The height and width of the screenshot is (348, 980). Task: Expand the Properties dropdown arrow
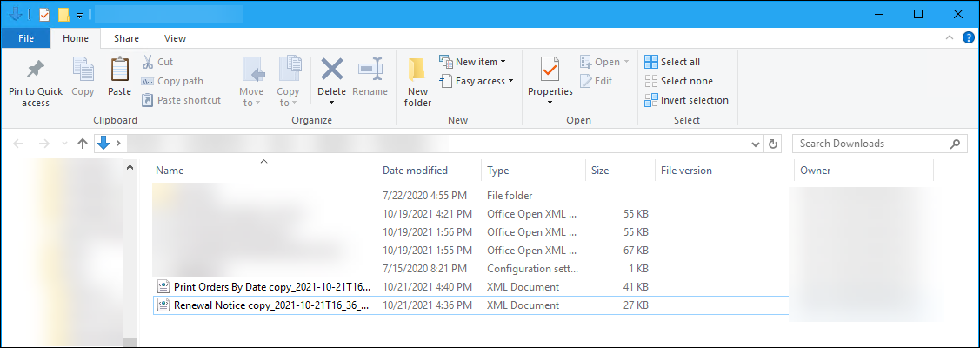[x=550, y=103]
